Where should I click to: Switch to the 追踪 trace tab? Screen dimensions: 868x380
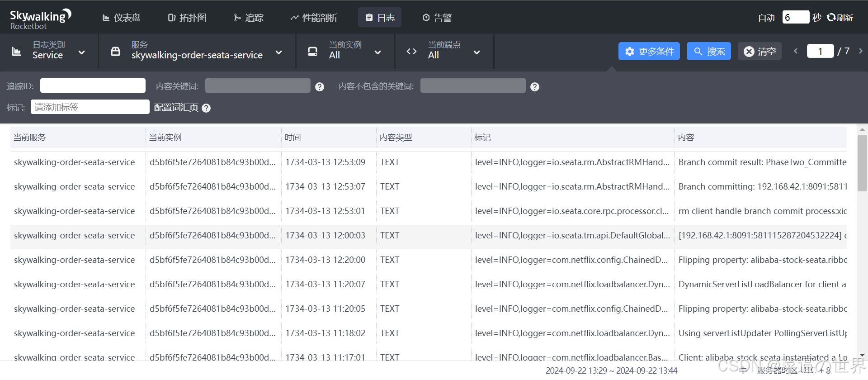coord(249,18)
